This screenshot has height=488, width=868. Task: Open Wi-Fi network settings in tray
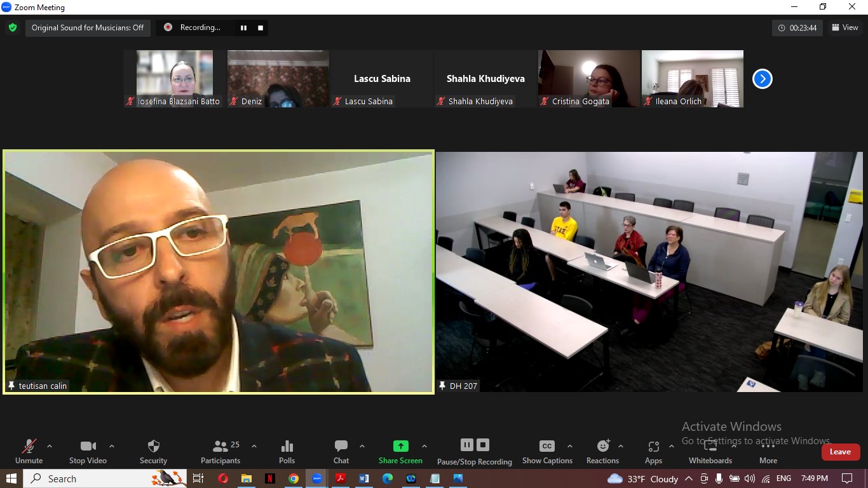point(766,478)
